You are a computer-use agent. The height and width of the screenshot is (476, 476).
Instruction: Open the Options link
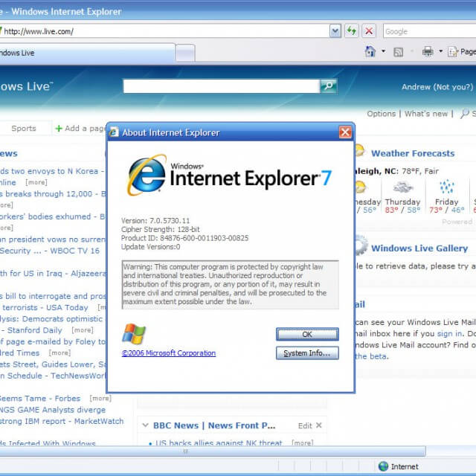click(x=382, y=114)
